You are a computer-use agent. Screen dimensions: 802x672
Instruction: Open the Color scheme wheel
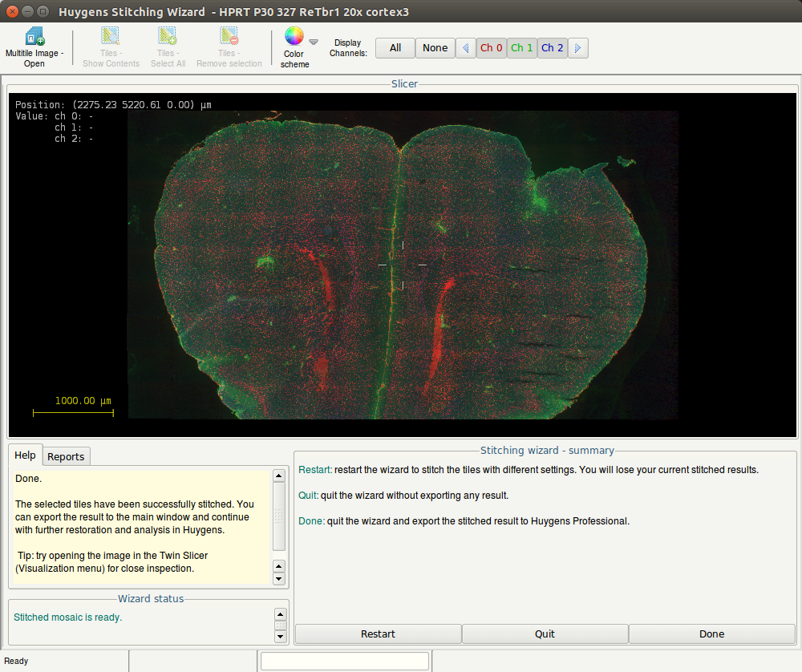(x=294, y=37)
